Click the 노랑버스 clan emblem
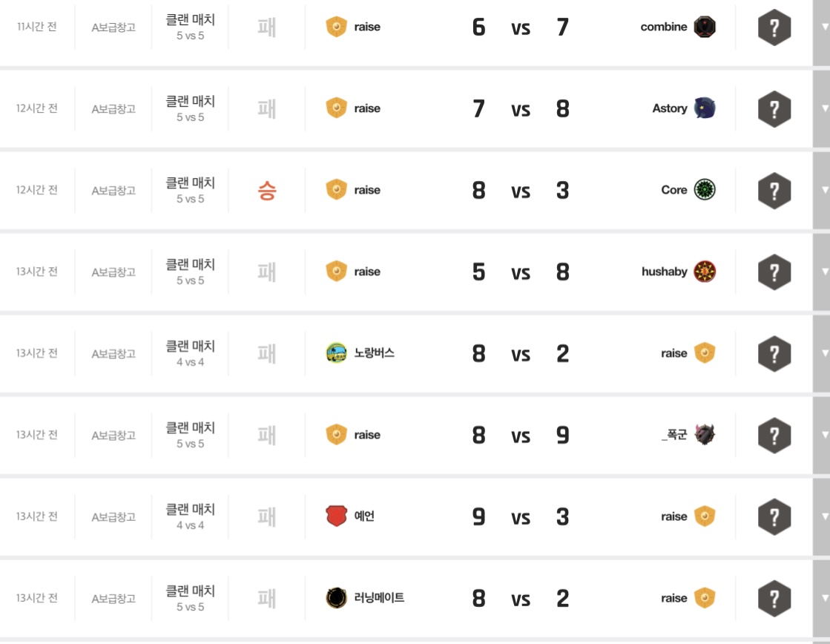830x644 pixels. click(x=337, y=353)
